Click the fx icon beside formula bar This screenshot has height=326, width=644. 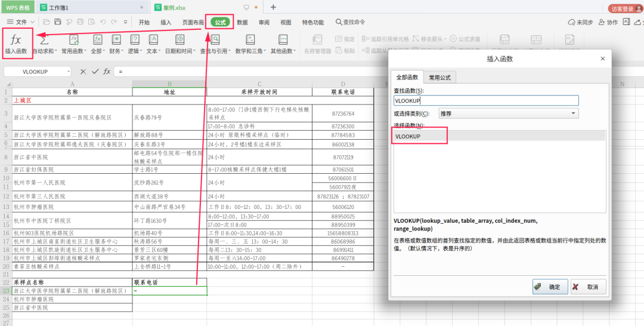pyautogui.click(x=107, y=72)
